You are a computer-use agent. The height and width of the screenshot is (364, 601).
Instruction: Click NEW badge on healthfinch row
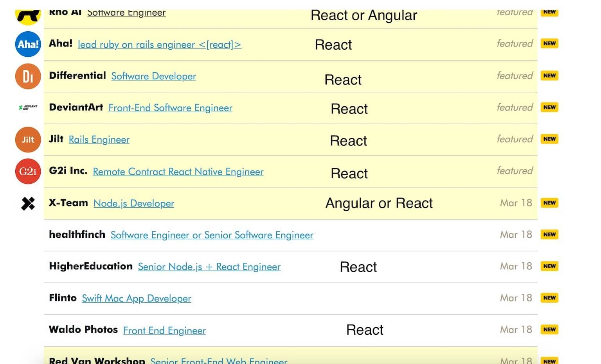pyautogui.click(x=549, y=234)
